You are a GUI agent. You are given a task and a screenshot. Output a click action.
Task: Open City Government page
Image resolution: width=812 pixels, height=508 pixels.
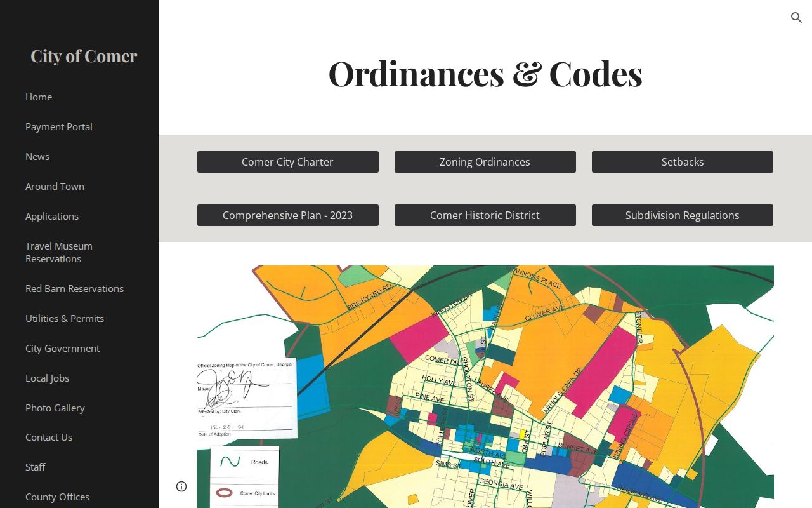point(62,348)
